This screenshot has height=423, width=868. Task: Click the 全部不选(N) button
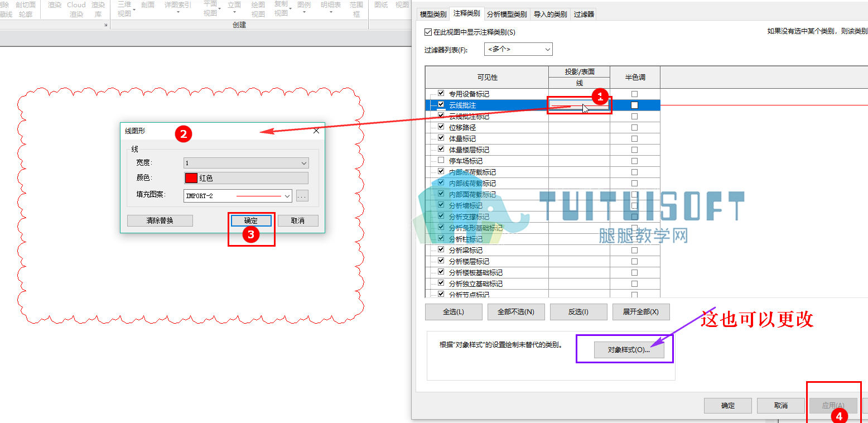point(516,312)
